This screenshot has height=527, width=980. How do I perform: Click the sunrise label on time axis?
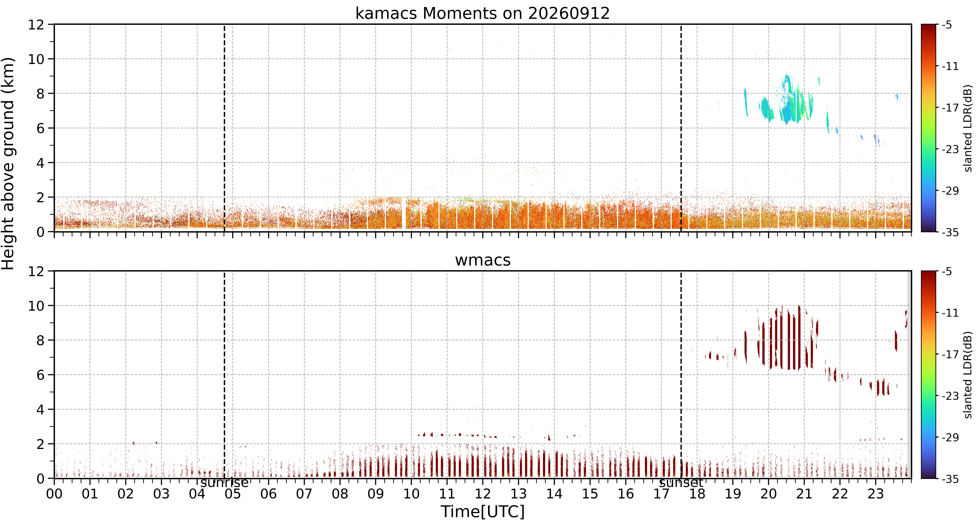tap(224, 482)
